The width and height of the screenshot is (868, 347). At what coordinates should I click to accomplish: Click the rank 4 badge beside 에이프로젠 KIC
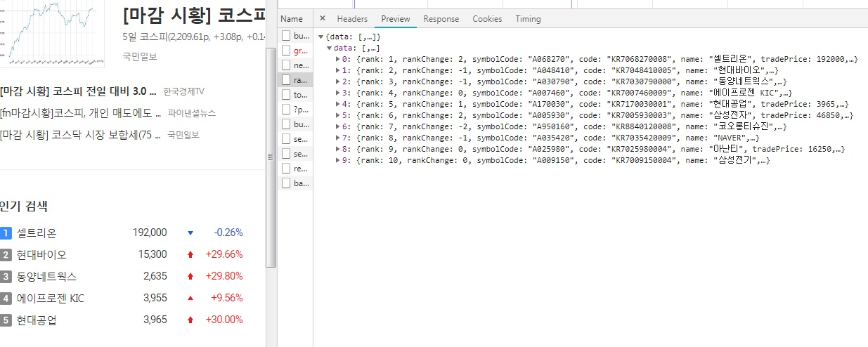[x=6, y=298]
